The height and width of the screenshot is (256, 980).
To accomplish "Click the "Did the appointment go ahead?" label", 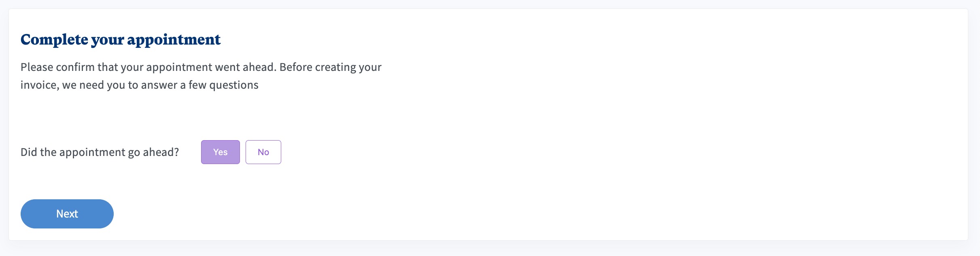I will point(100,152).
